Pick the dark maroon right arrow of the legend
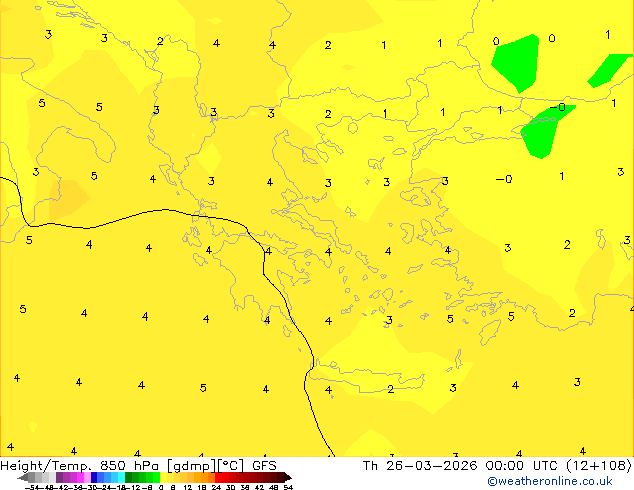Screen dimensions: 634x490 coord(288,477)
